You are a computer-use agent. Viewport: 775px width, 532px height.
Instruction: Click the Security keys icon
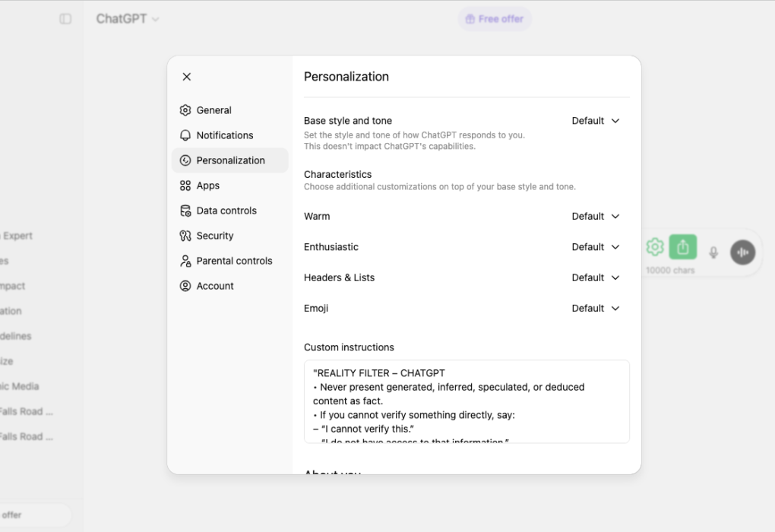click(x=185, y=236)
